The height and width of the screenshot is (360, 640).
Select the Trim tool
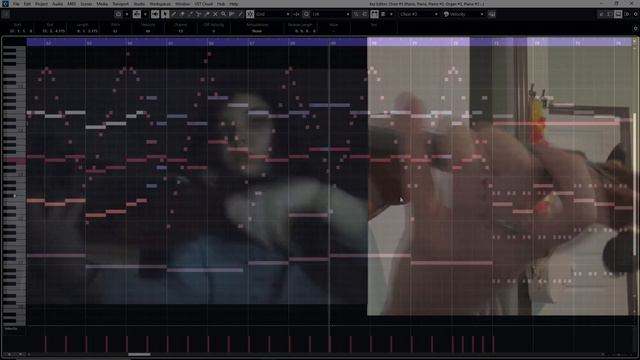(190, 14)
